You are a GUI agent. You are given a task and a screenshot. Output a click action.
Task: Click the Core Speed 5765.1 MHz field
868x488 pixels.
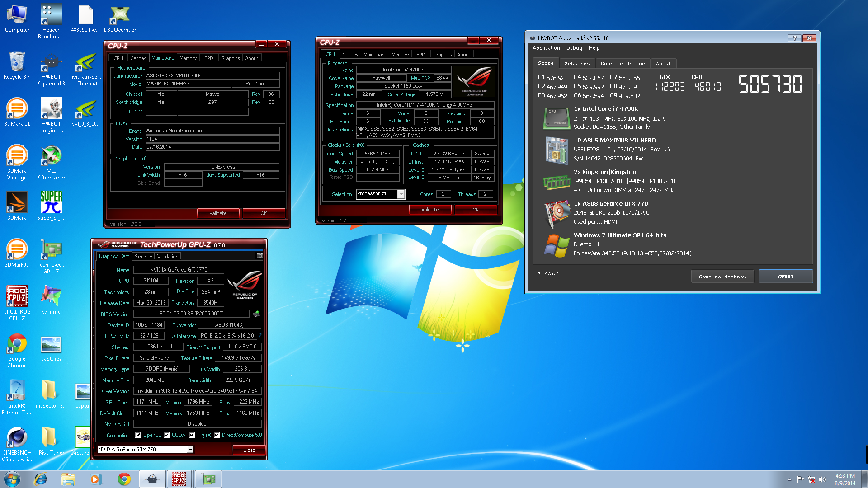(x=377, y=154)
